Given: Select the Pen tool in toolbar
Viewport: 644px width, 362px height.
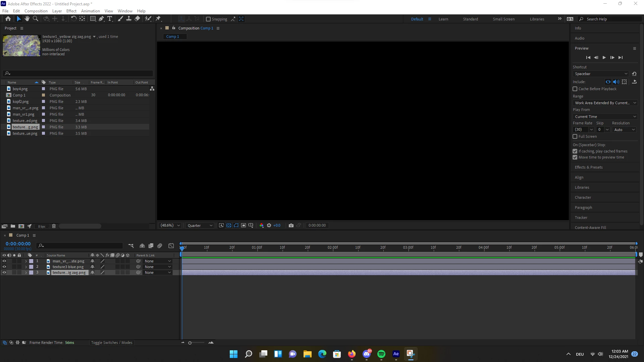Looking at the screenshot, I should click(x=101, y=19).
